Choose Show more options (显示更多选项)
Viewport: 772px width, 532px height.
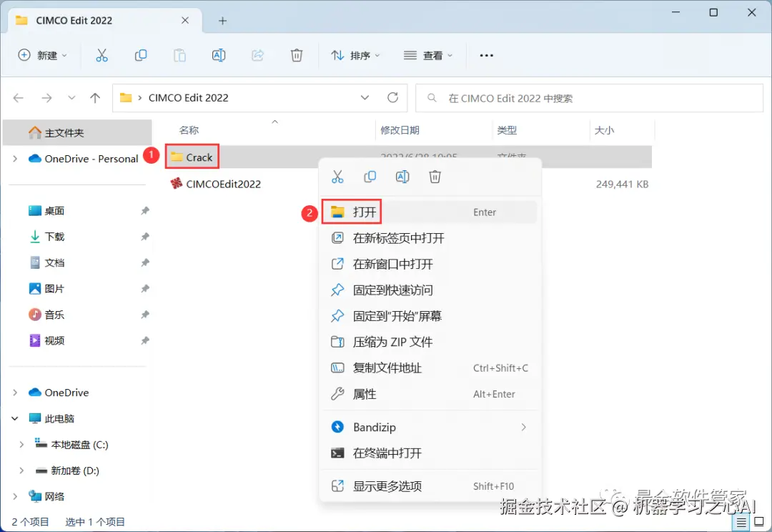coord(429,486)
